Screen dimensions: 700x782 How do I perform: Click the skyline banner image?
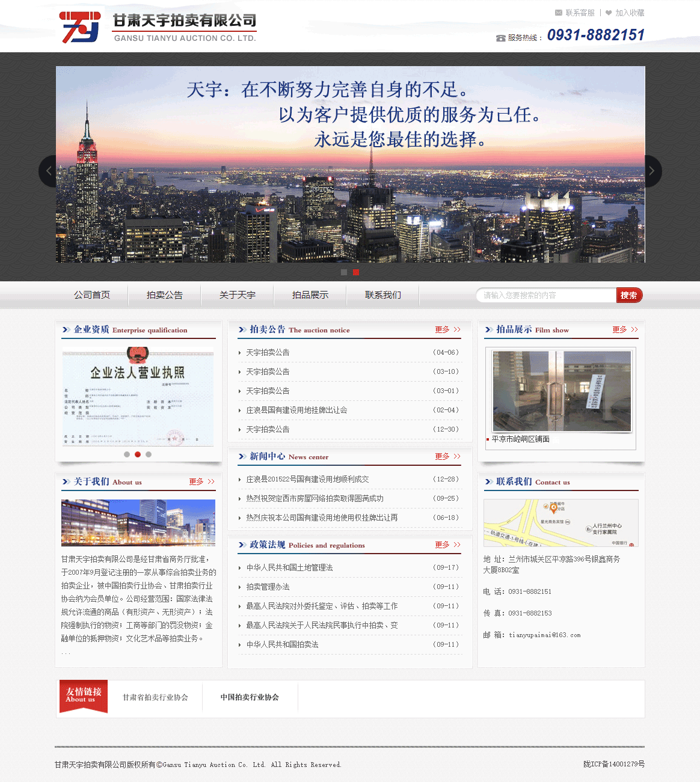pos(351,164)
